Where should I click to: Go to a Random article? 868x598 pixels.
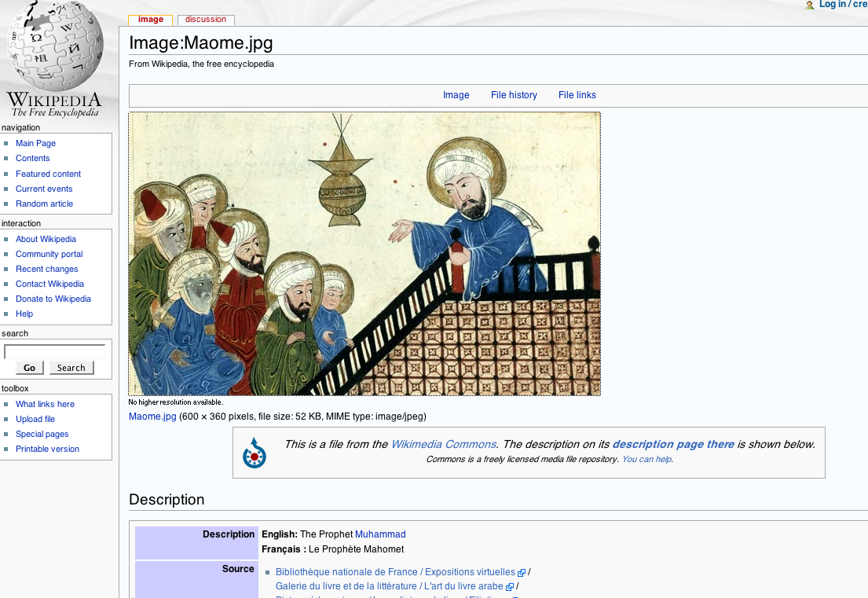44,204
